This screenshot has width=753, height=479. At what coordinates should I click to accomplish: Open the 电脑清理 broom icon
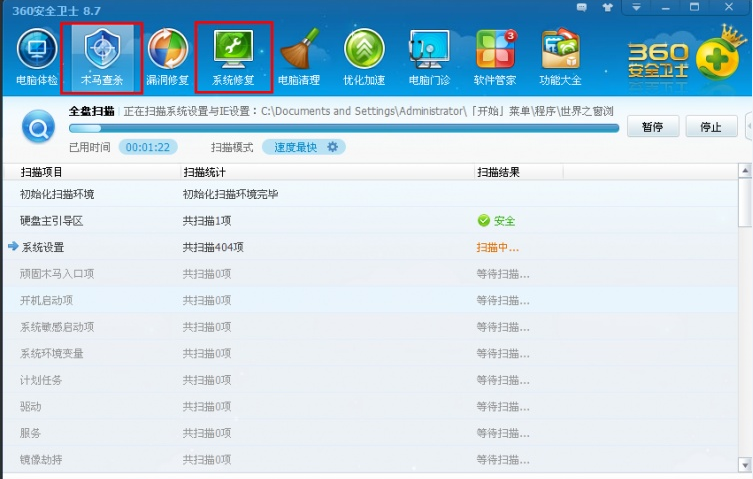[299, 58]
